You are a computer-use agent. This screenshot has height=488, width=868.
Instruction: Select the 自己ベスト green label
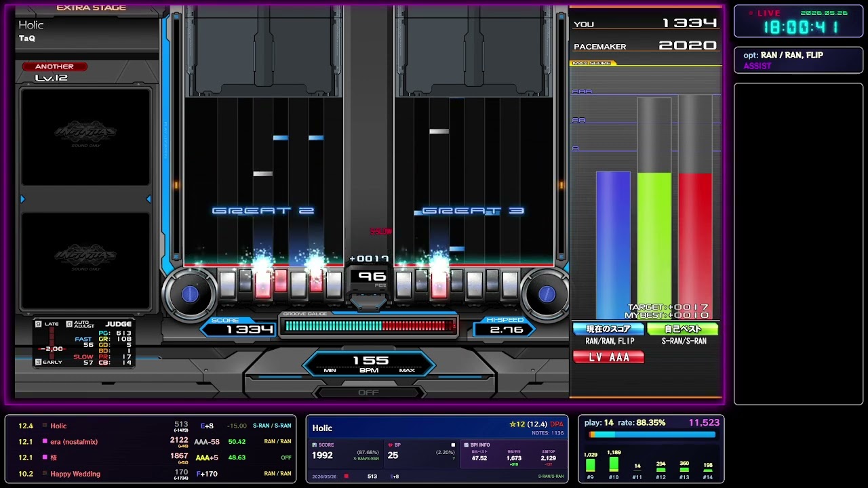tap(683, 329)
